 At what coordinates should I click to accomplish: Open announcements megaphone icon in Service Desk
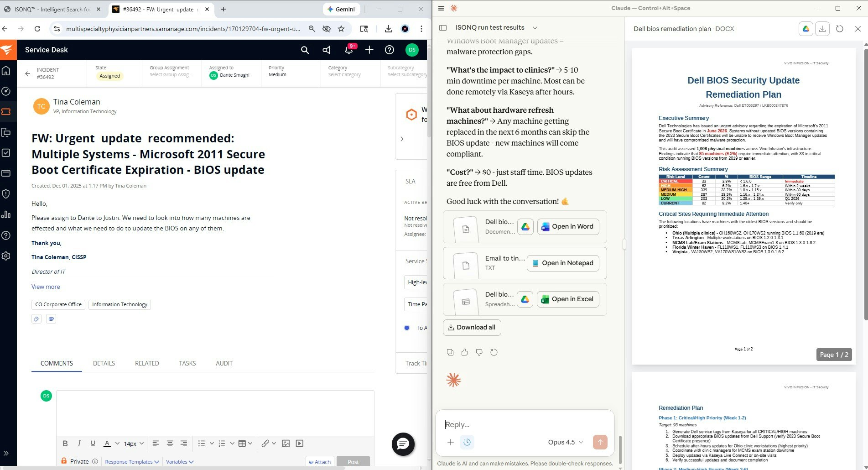point(327,50)
